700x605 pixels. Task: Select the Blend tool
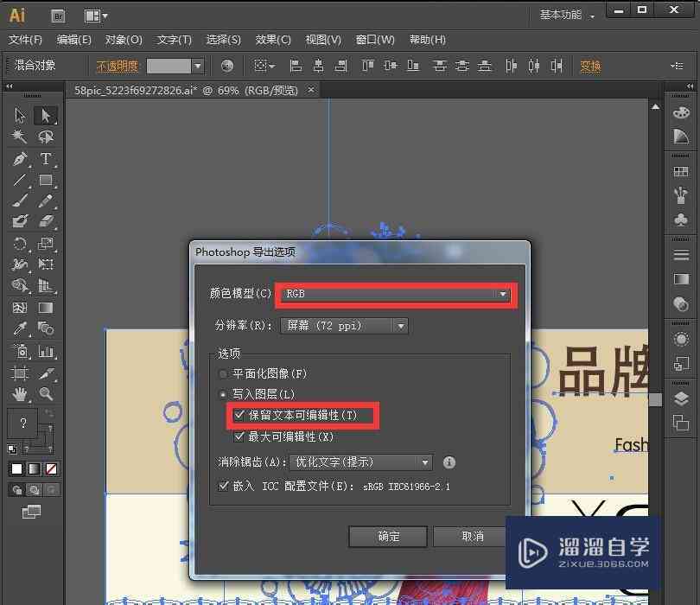(46, 328)
